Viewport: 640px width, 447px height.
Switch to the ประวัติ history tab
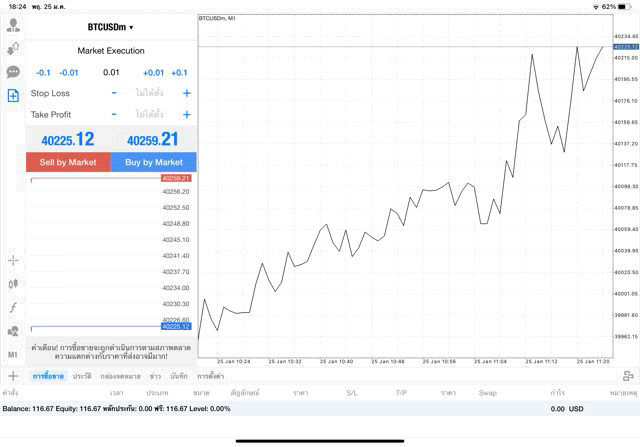point(81,376)
